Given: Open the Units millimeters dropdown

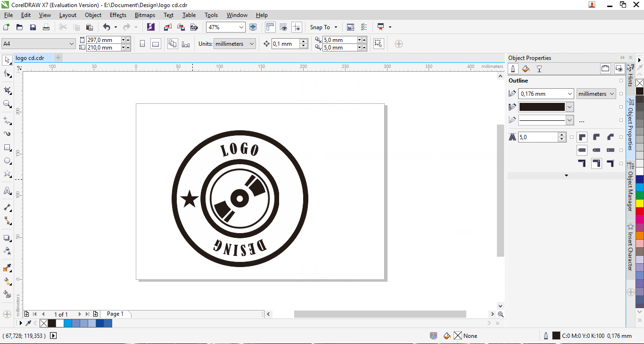Looking at the screenshot, I should tap(252, 44).
